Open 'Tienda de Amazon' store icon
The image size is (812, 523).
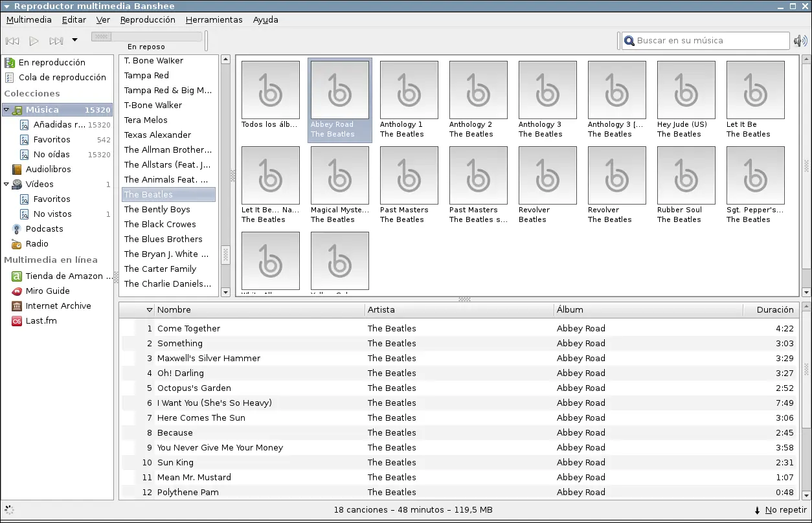click(x=17, y=276)
